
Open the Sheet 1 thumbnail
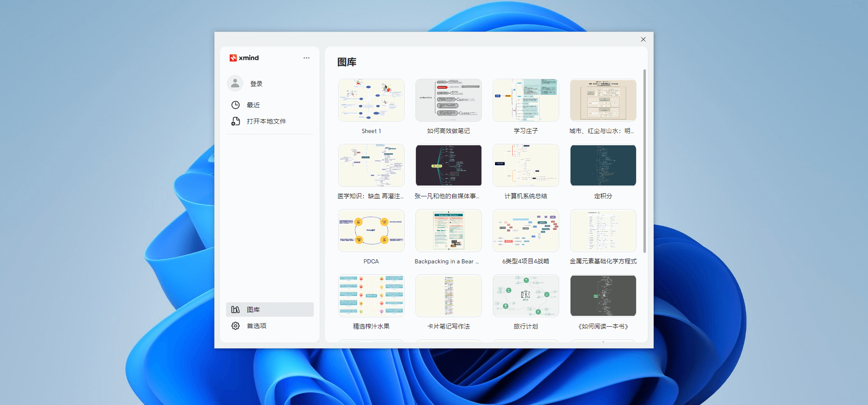371,100
